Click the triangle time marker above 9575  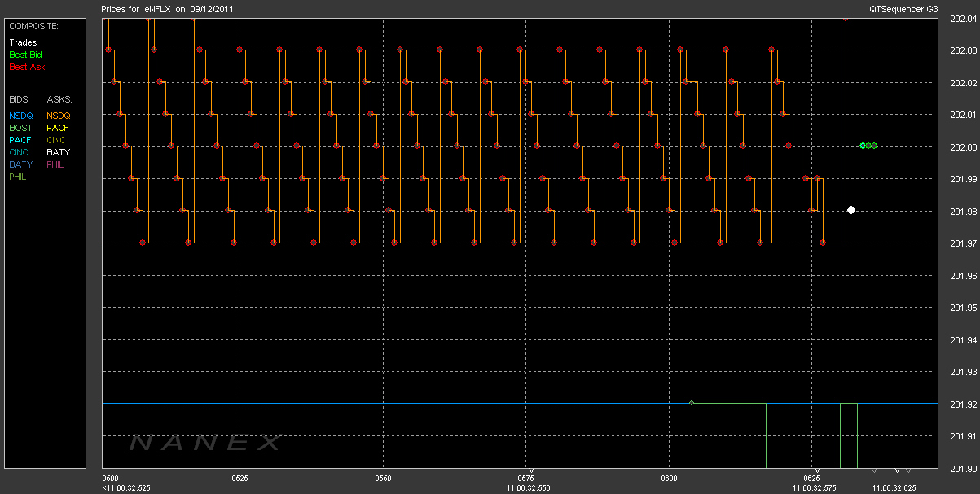[531, 470]
